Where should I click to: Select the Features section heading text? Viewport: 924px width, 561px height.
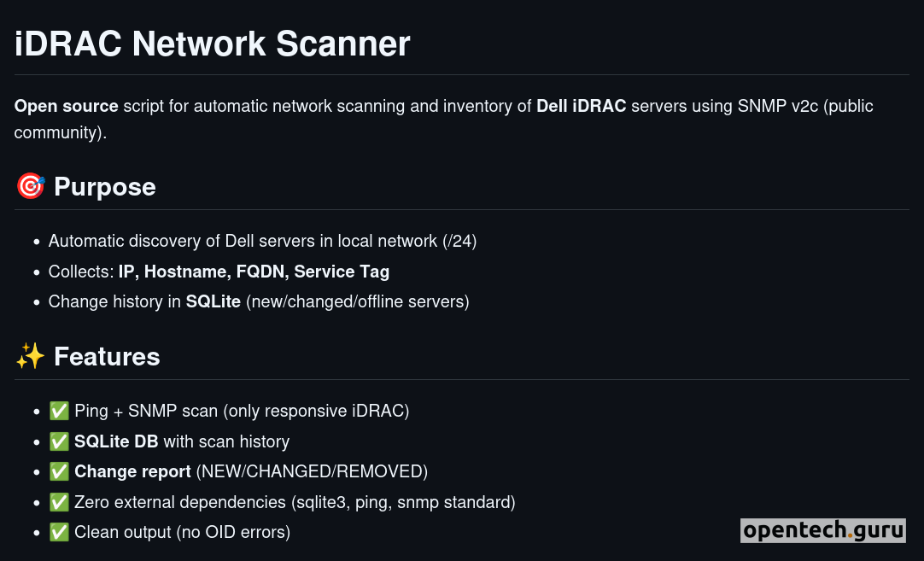pyautogui.click(x=107, y=356)
